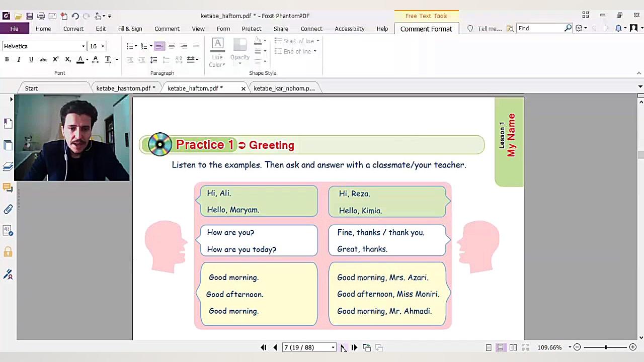This screenshot has height=362, width=644.
Task: Click the font color swatch
Action: pyautogui.click(x=80, y=59)
